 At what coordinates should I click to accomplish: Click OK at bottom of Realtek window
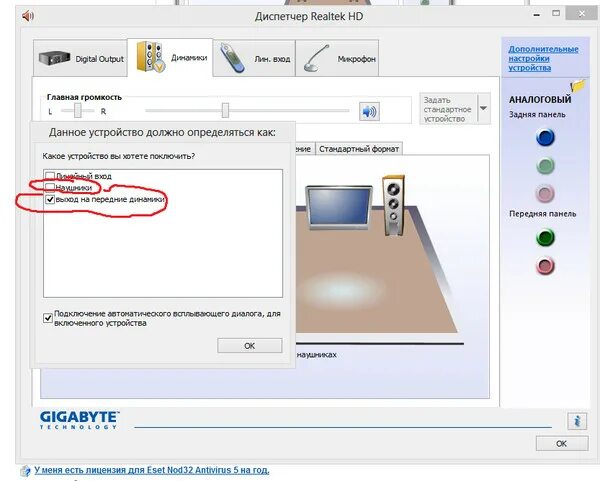point(562,443)
